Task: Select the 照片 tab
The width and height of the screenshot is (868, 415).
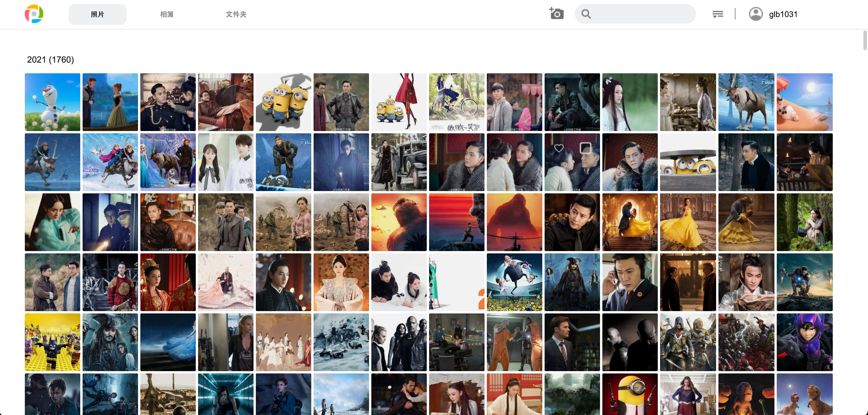Action: pos(97,14)
